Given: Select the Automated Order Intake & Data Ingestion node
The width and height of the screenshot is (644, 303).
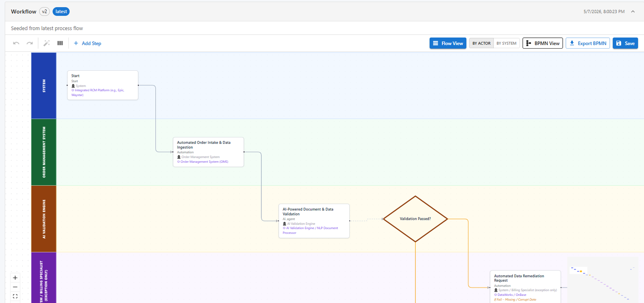Looking at the screenshot, I should [x=208, y=152].
